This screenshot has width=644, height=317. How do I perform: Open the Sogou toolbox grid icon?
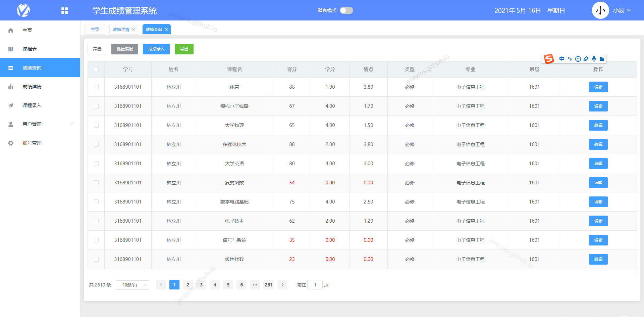[x=602, y=59]
